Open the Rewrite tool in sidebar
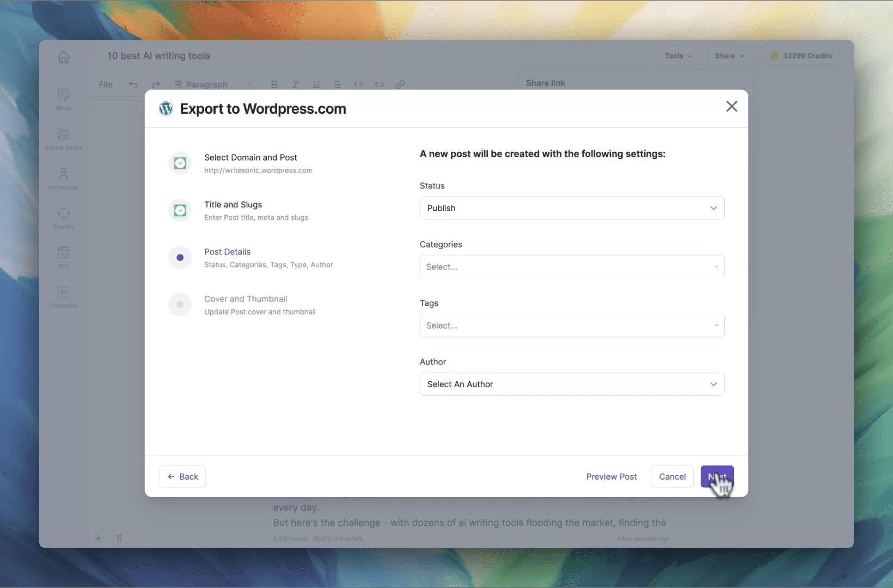Viewport: 893px width, 588px height. (x=64, y=218)
